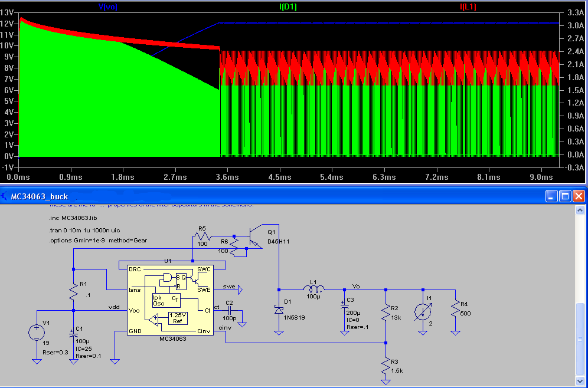Click the 9.0ms label on the time axis
The width and height of the screenshot is (588, 388).
point(540,177)
